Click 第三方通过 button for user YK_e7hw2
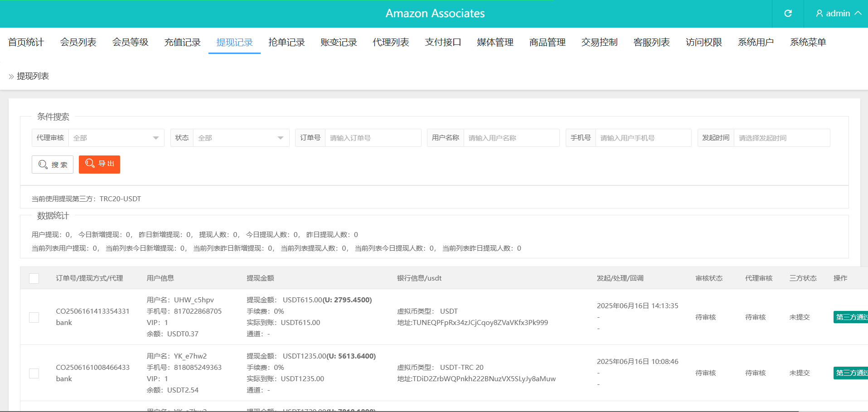 pyautogui.click(x=850, y=373)
